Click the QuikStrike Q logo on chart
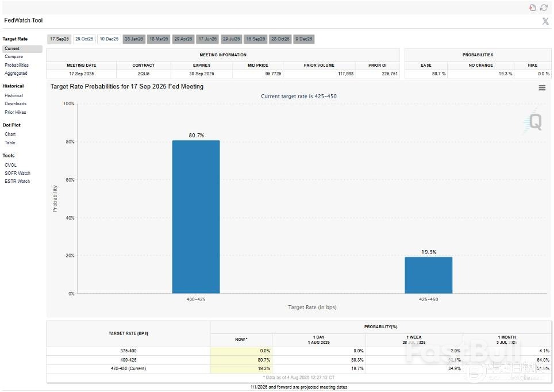The width and height of the screenshot is (554, 392). 534,122
